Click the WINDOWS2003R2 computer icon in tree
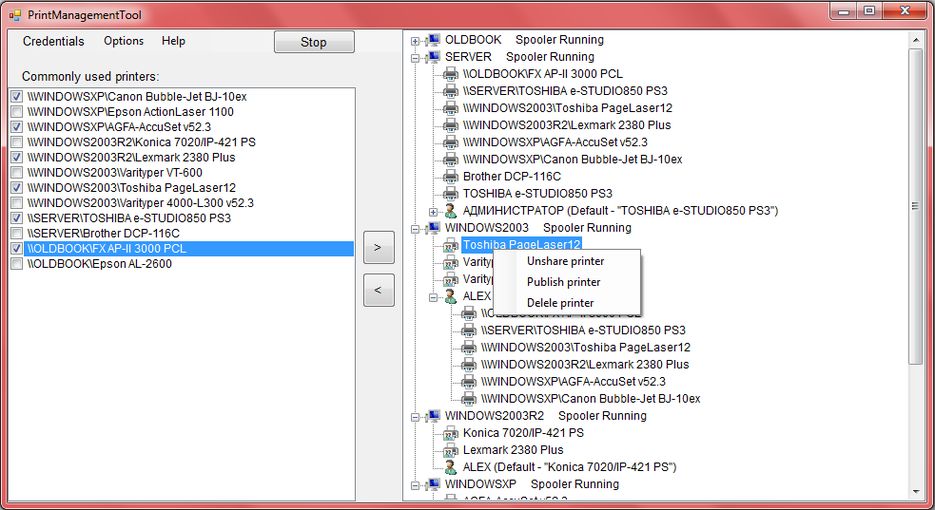Image resolution: width=935 pixels, height=510 pixels. [434, 416]
